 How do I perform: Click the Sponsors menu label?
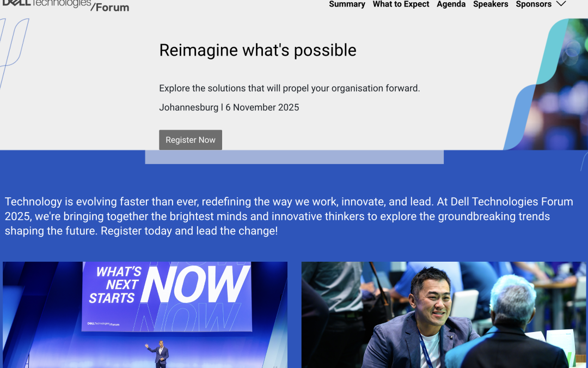[x=534, y=4]
